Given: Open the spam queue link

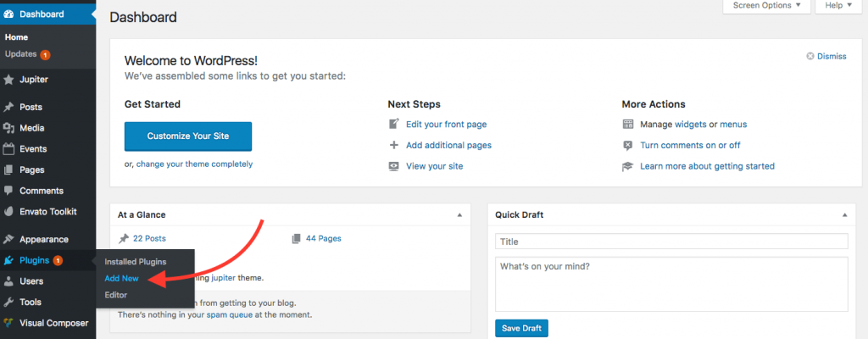Looking at the screenshot, I should (229, 315).
